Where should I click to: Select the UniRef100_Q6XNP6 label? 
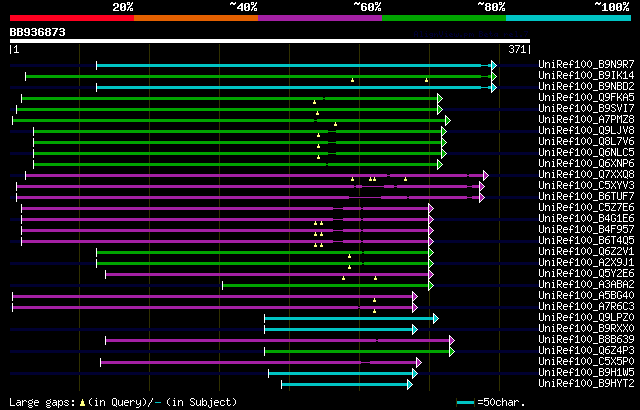[x=586, y=164]
